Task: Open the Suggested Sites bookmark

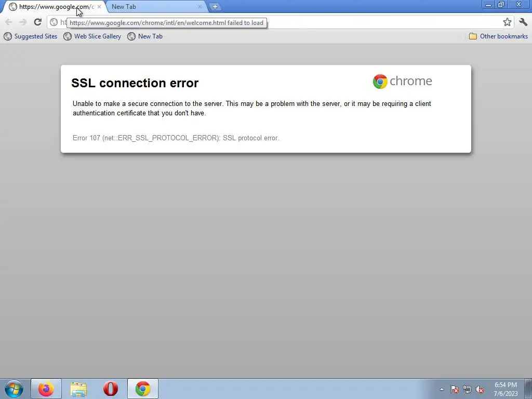Action: (x=31, y=36)
